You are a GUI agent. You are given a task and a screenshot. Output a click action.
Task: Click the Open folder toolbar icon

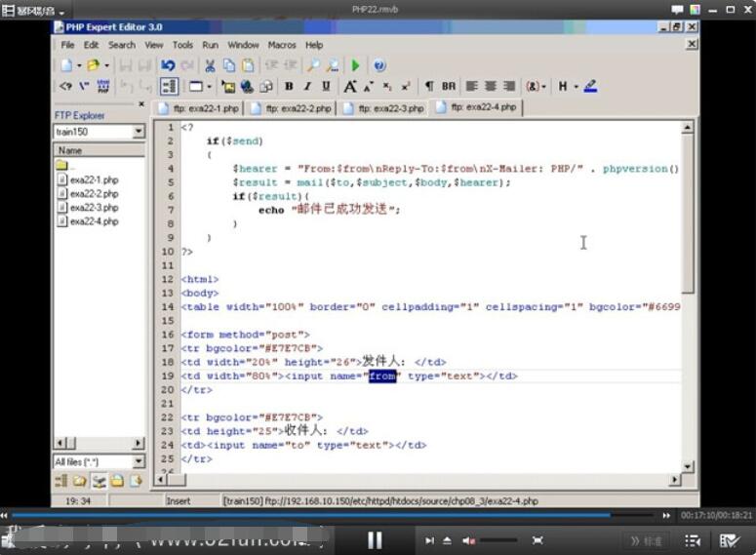tap(93, 65)
